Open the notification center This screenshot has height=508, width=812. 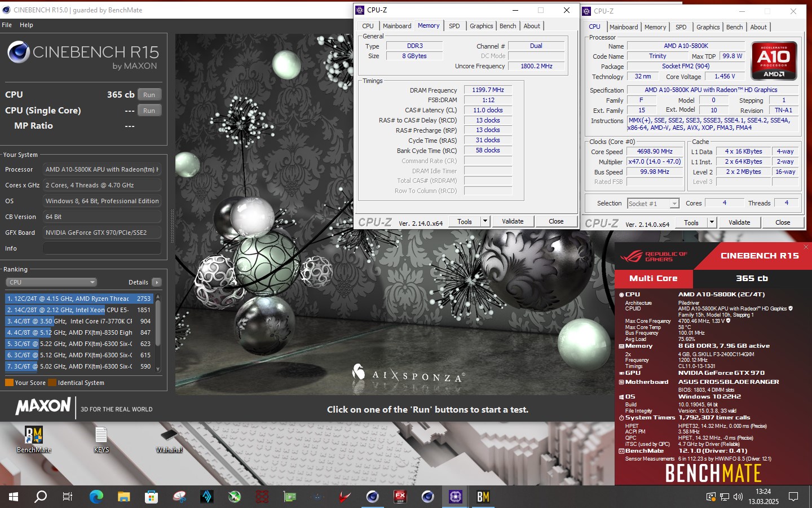click(793, 497)
